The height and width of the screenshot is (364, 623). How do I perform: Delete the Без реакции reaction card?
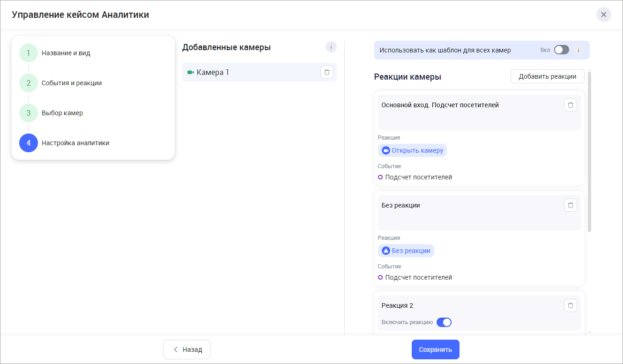pos(570,205)
